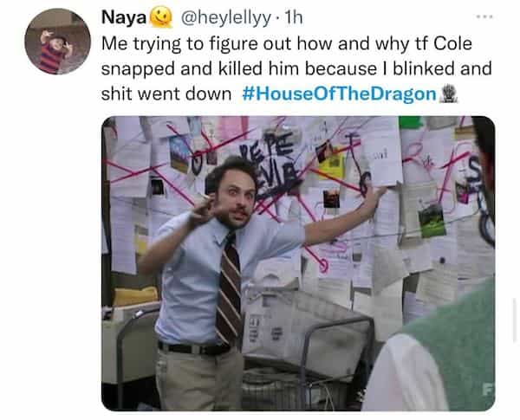Open the #HouseOfTheDragon hashtag link
Screen dimensions: 520x420
(339, 94)
